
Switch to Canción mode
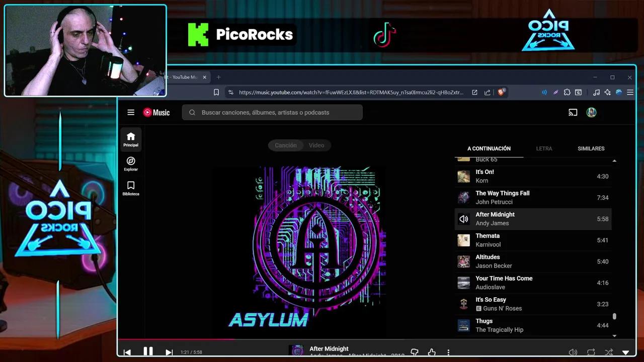[x=286, y=145]
